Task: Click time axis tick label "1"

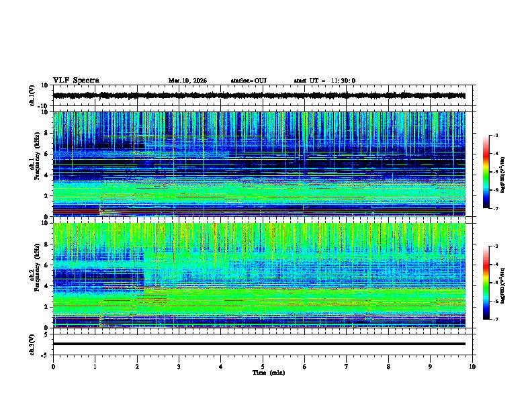Action: pos(95,367)
